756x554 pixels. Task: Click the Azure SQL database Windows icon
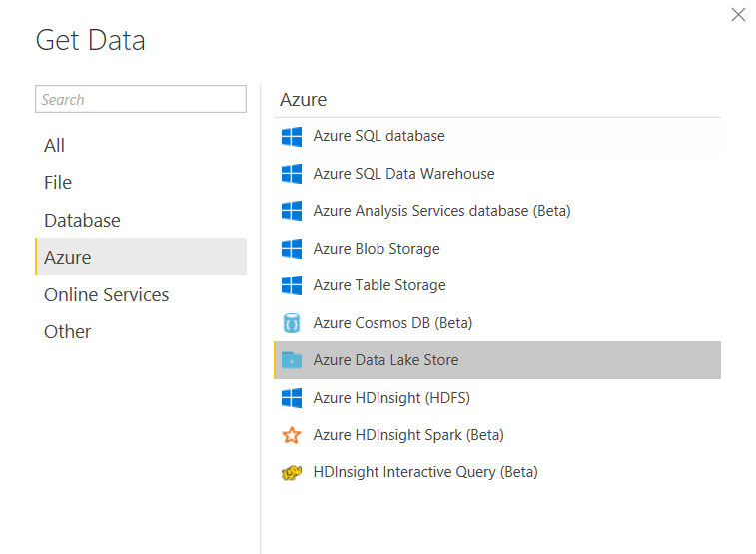(292, 136)
